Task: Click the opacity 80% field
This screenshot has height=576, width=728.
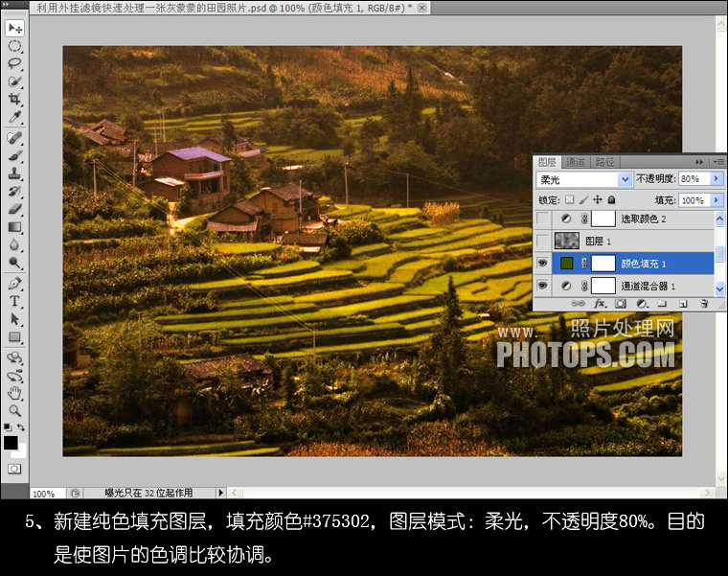Action: [694, 179]
